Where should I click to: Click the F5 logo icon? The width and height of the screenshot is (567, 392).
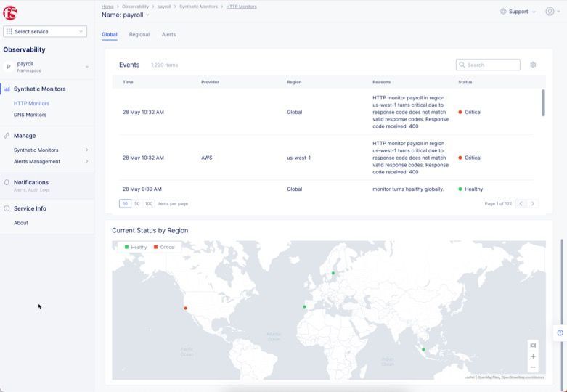tap(10, 13)
